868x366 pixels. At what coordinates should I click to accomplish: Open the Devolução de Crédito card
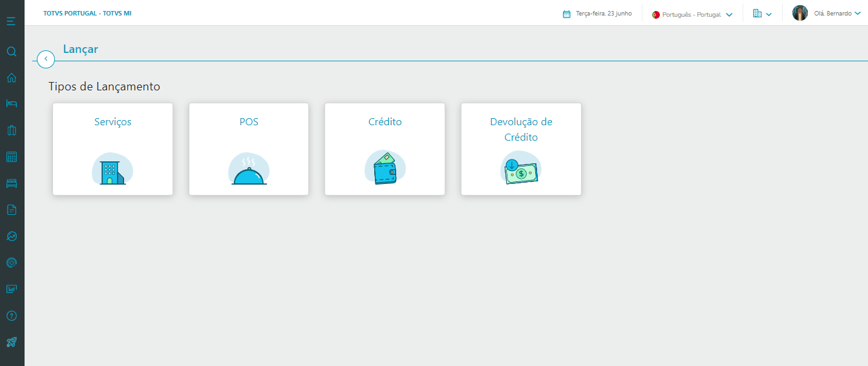point(521,149)
